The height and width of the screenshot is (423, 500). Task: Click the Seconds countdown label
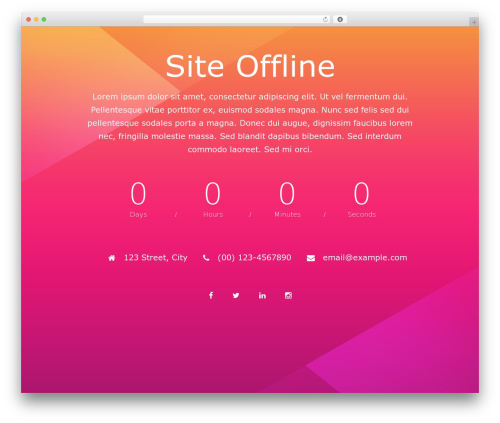pos(362,214)
